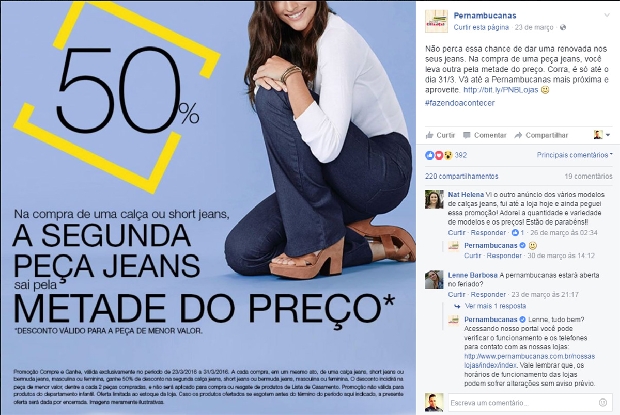Click the Compartilhar share arrow button

[x=541, y=135]
